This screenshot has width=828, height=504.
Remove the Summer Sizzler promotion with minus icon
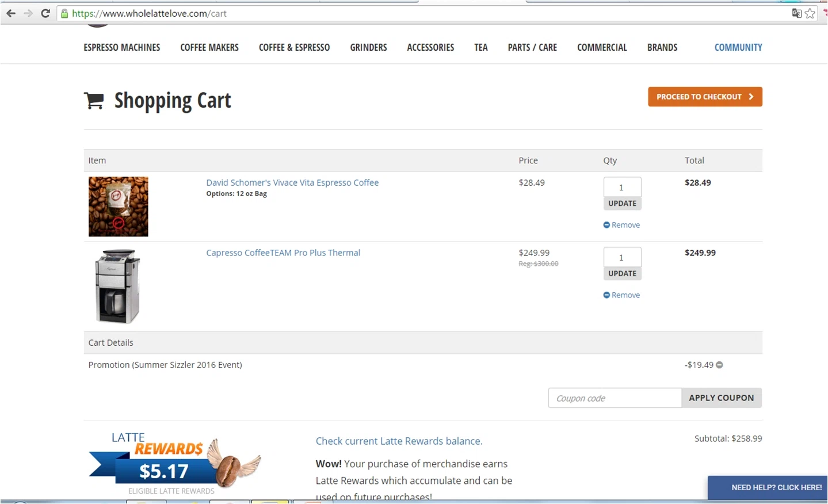coord(719,365)
